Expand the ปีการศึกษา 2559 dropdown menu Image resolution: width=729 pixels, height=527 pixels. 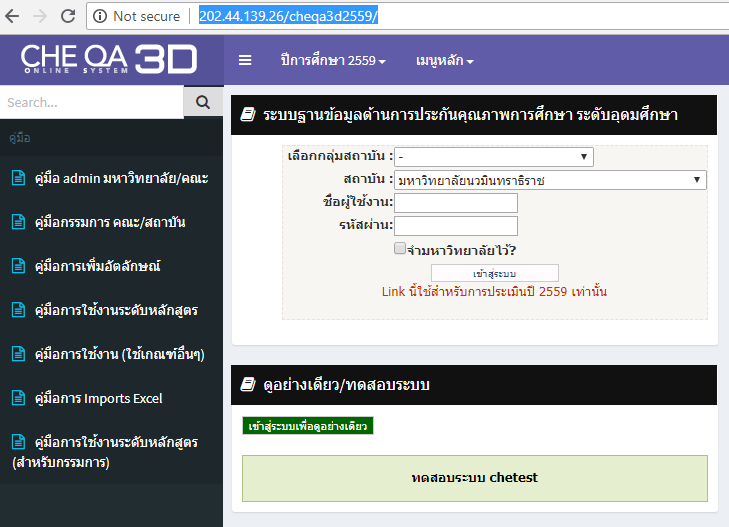[332, 61]
